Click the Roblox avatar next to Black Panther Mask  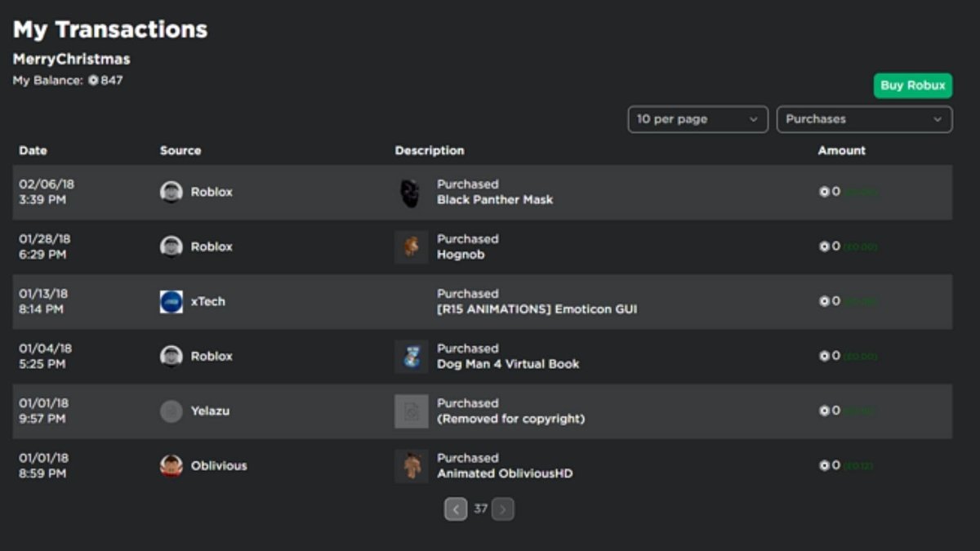click(170, 190)
